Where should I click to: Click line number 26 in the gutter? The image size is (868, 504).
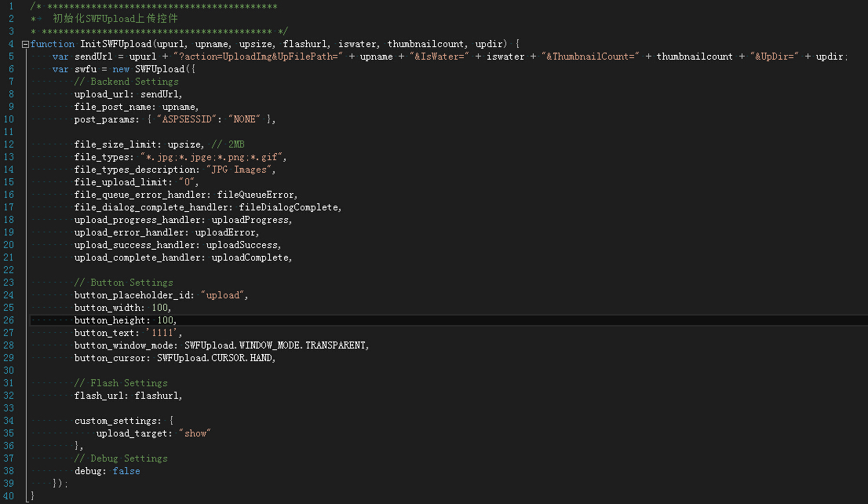(10, 320)
